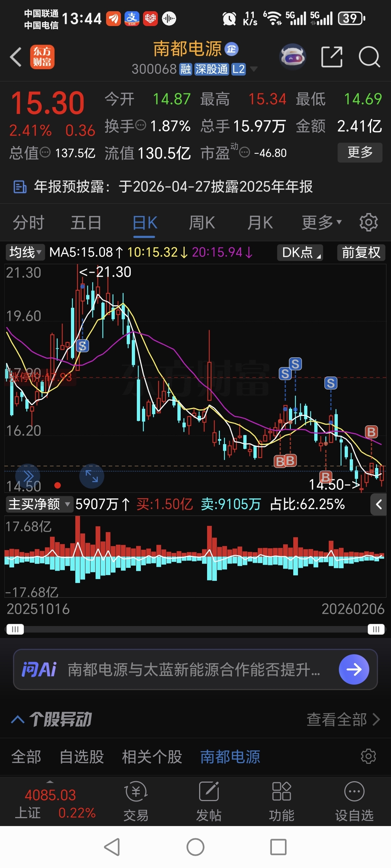Screen dimensions: 391x868
Task: Tap the 东方财富 app logo
Action: [42, 57]
